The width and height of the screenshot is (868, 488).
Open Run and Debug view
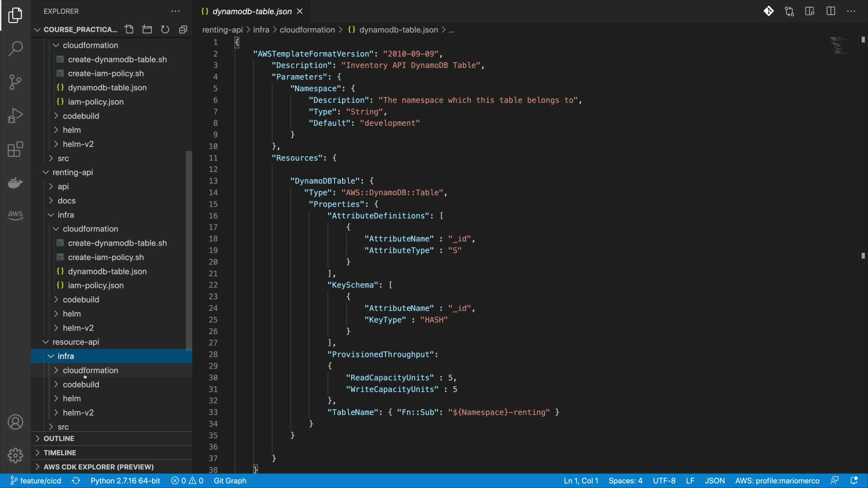click(x=15, y=116)
